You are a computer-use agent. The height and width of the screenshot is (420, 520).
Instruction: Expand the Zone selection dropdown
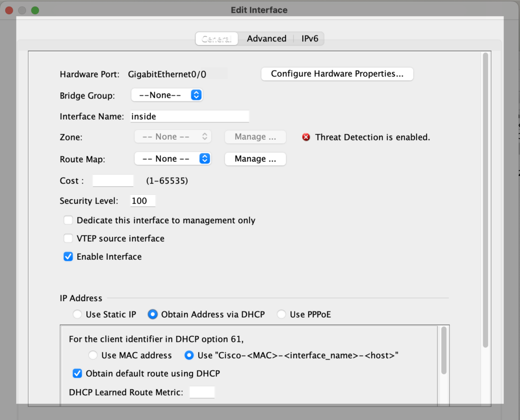172,136
